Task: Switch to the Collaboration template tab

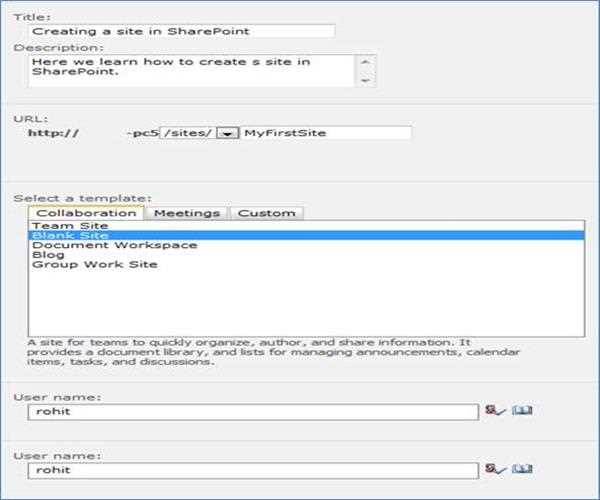Action: (x=84, y=212)
